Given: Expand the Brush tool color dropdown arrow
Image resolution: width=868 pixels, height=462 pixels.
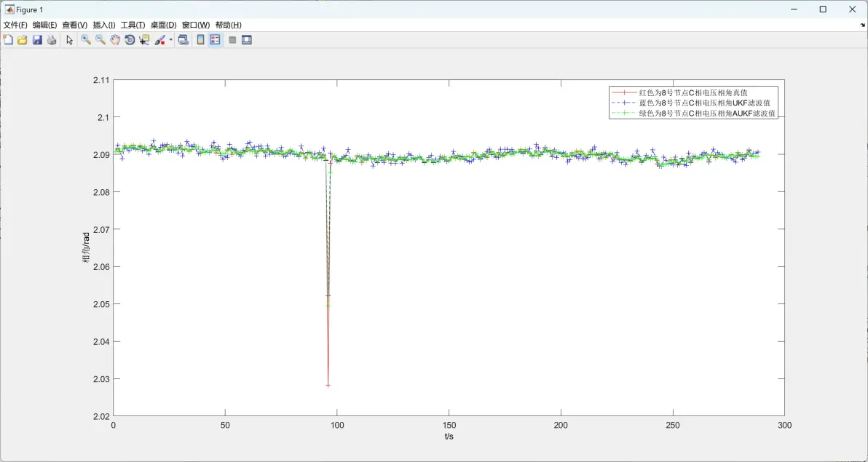Looking at the screenshot, I should coord(171,40).
